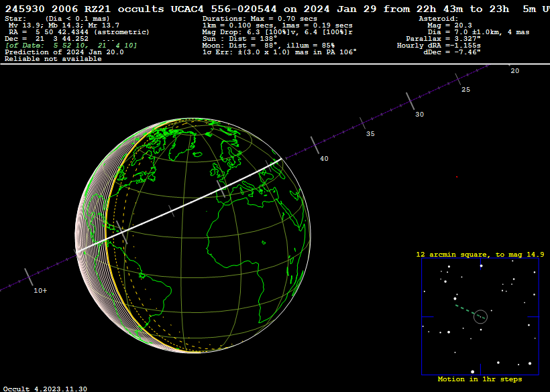
Task: Click the 'Reliable not available' line
Action: click(53, 59)
